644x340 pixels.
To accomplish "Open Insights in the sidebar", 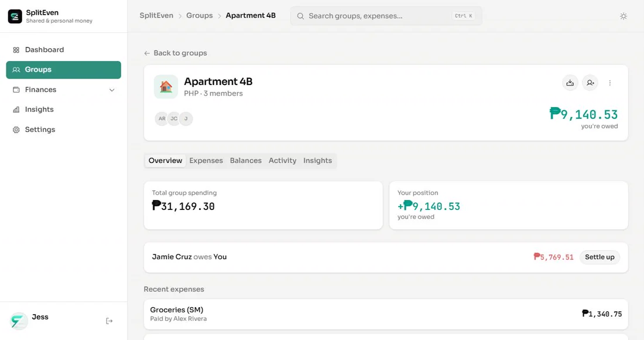I will (63, 110).
